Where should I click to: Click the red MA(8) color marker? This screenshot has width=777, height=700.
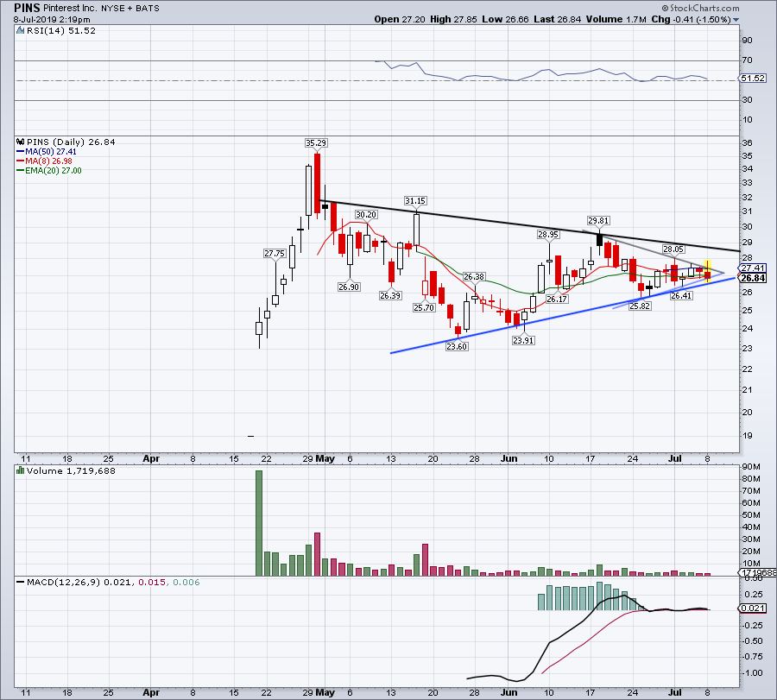20,160
